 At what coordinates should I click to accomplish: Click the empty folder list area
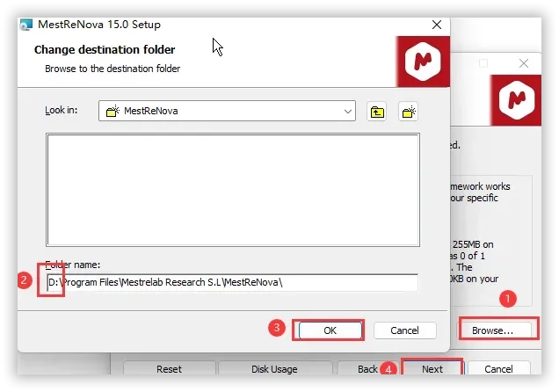click(x=233, y=190)
